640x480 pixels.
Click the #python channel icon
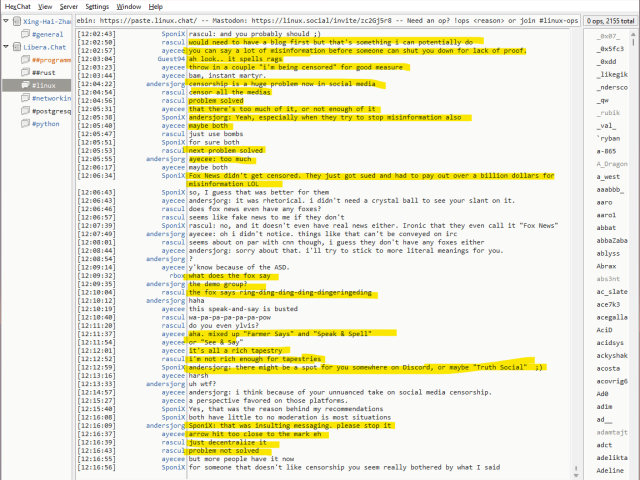(x=25, y=123)
